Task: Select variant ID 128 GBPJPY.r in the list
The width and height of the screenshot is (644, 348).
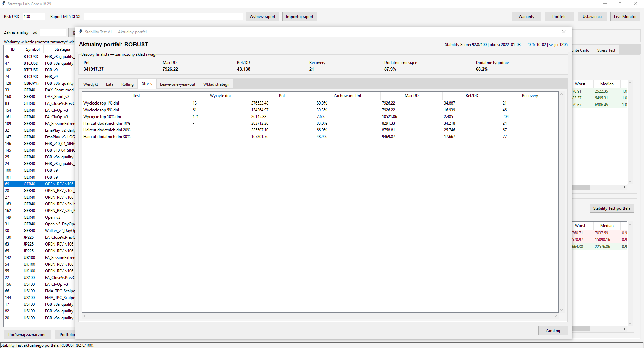Action: pyautogui.click(x=40, y=83)
